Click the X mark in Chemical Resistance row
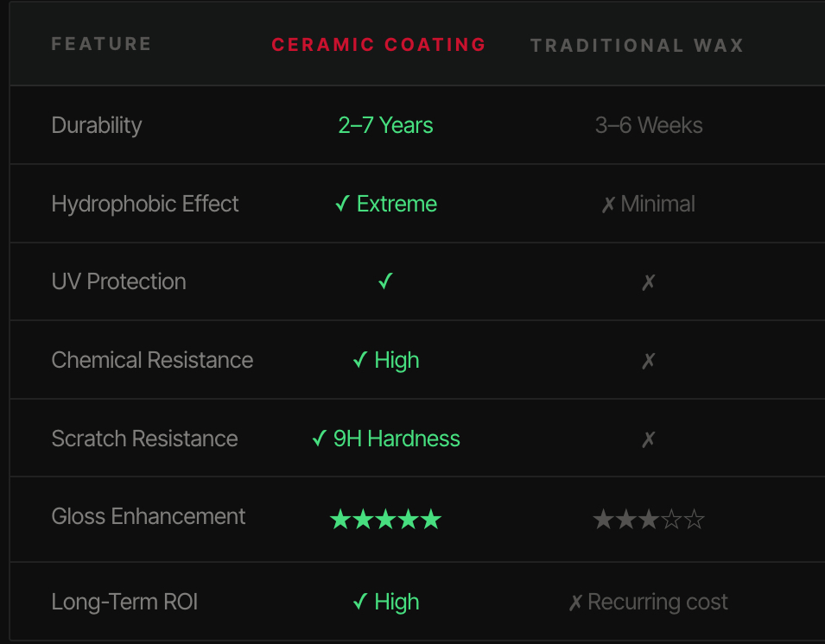 [x=649, y=361]
